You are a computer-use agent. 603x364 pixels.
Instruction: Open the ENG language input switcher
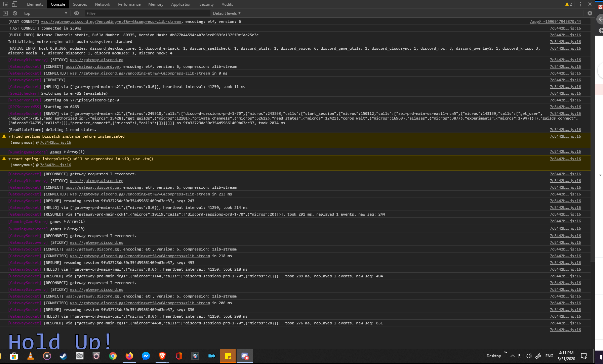[x=549, y=356]
